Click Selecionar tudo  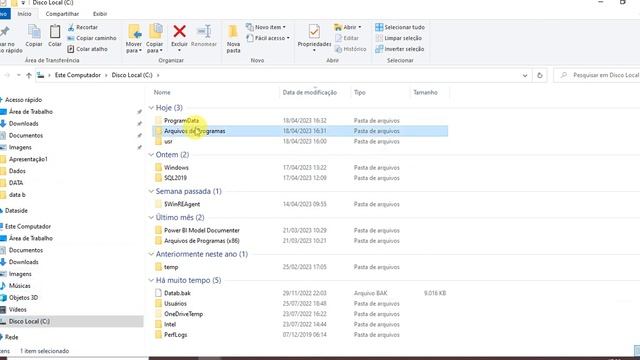pyautogui.click(x=400, y=27)
